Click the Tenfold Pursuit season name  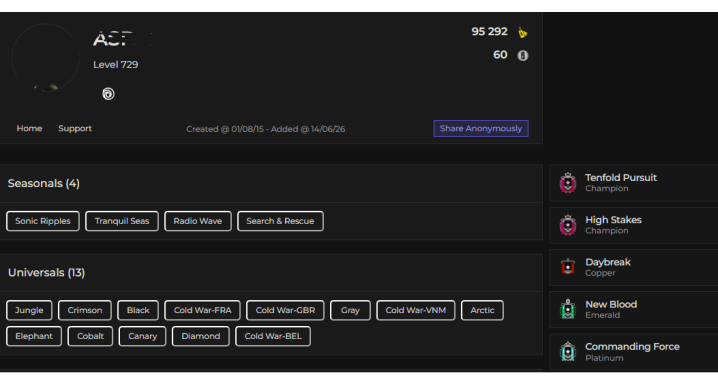click(621, 178)
